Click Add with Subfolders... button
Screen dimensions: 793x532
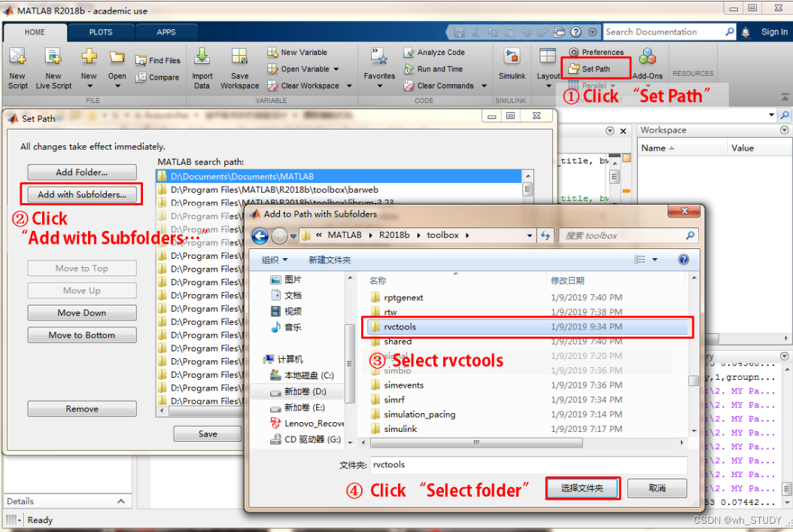(x=82, y=194)
